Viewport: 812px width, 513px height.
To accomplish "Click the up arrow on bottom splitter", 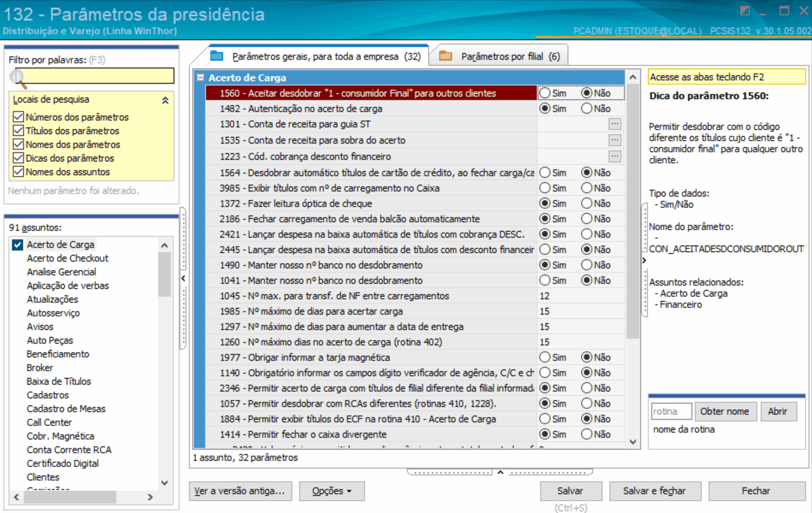I will tap(500, 472).
